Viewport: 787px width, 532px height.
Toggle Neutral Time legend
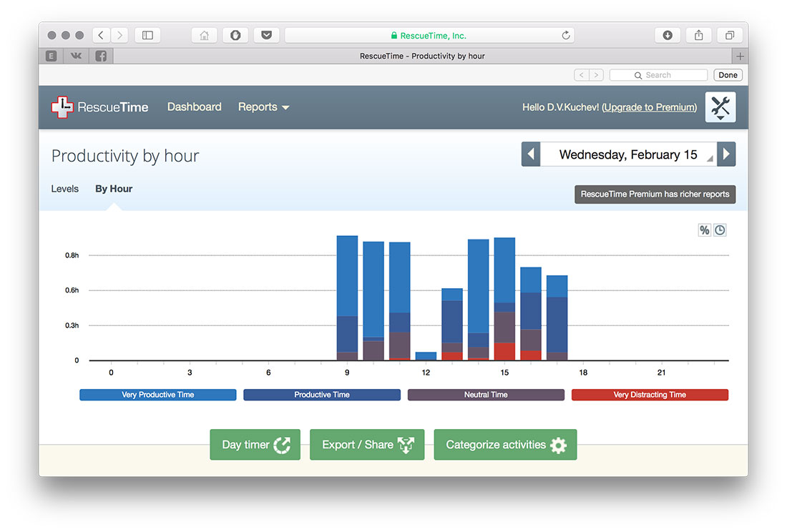click(486, 395)
